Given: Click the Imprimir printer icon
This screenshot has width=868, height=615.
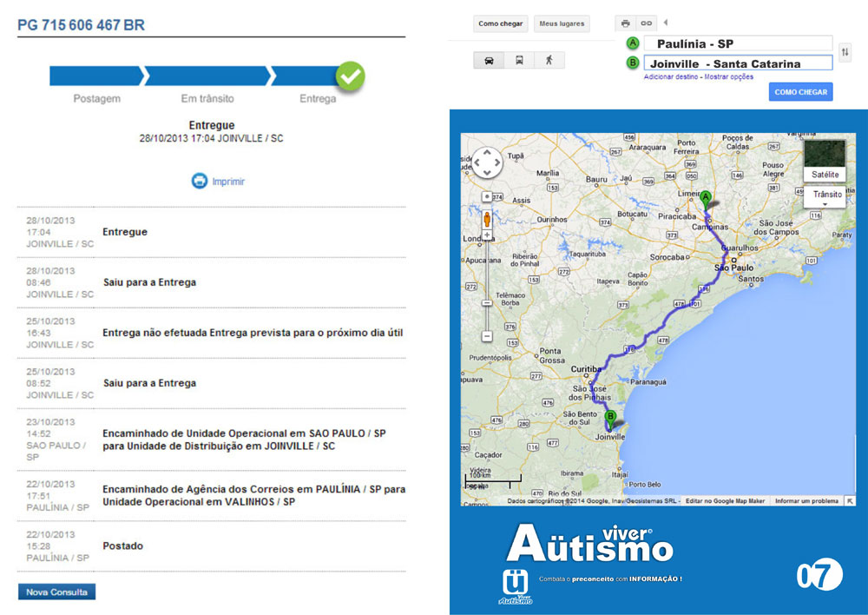Looking at the screenshot, I should click(x=200, y=182).
